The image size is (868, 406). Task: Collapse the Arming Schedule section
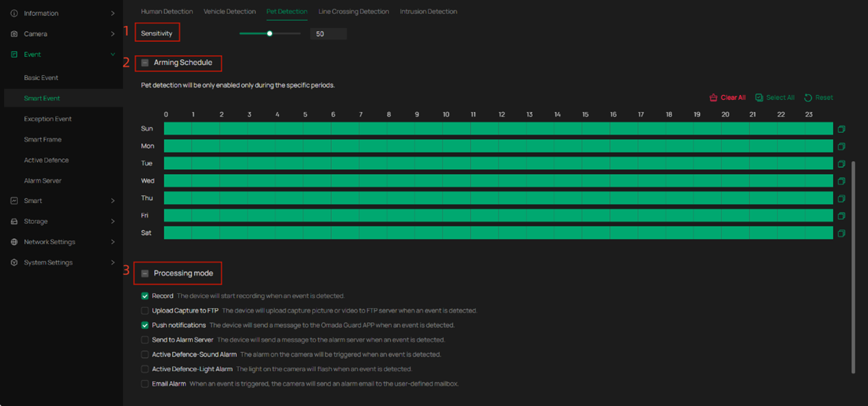pos(145,63)
